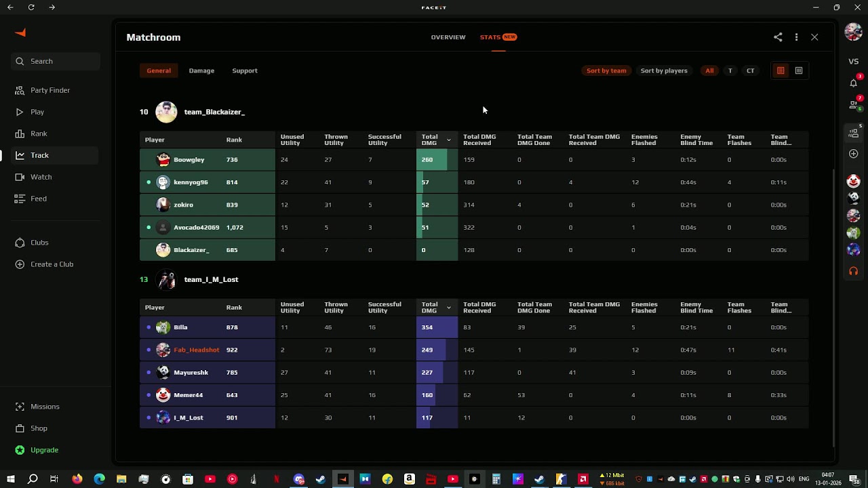Click the green Upgrade star icon

[20, 450]
